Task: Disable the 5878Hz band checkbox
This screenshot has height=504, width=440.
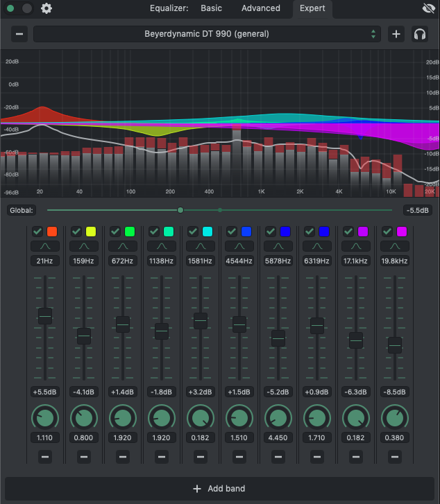Action: tap(271, 232)
